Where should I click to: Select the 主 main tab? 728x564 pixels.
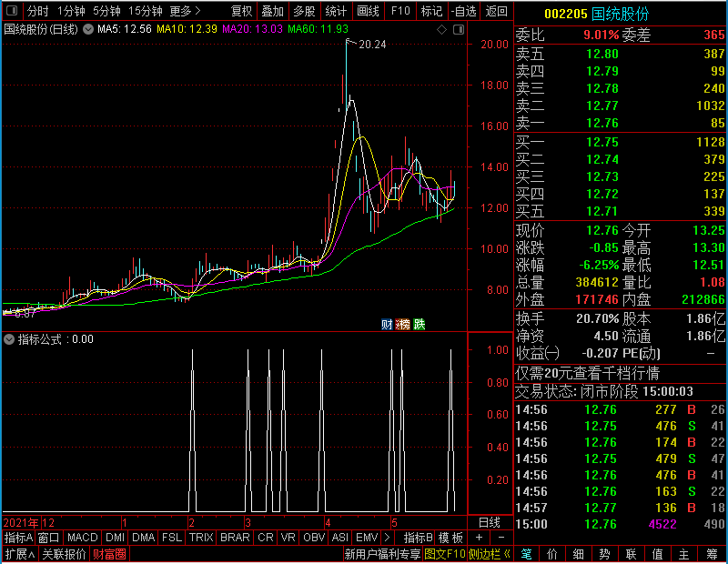click(x=684, y=554)
